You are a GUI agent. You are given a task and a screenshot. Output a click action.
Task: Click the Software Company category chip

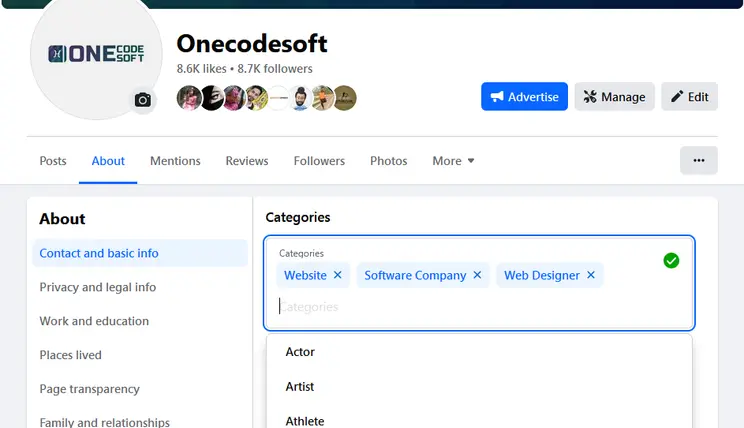[423, 275]
